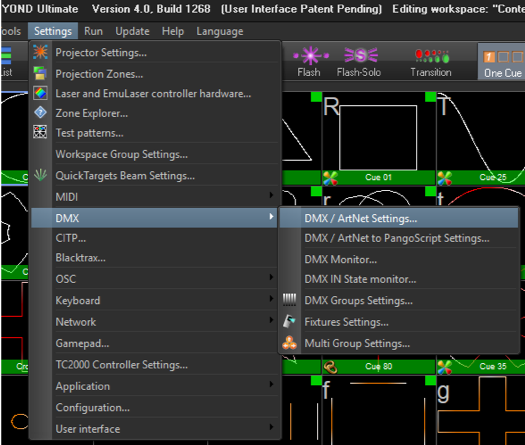
Task: Click the Multi Group orange circles icon
Action: point(289,343)
